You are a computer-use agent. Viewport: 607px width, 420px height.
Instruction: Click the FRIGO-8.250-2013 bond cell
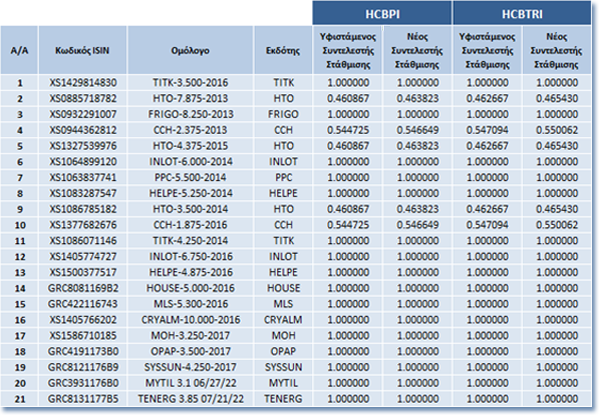[x=189, y=114]
